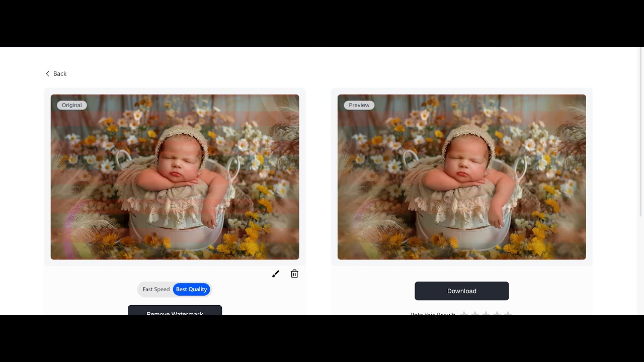
Task: Select the brush edit icon
Action: [275, 274]
